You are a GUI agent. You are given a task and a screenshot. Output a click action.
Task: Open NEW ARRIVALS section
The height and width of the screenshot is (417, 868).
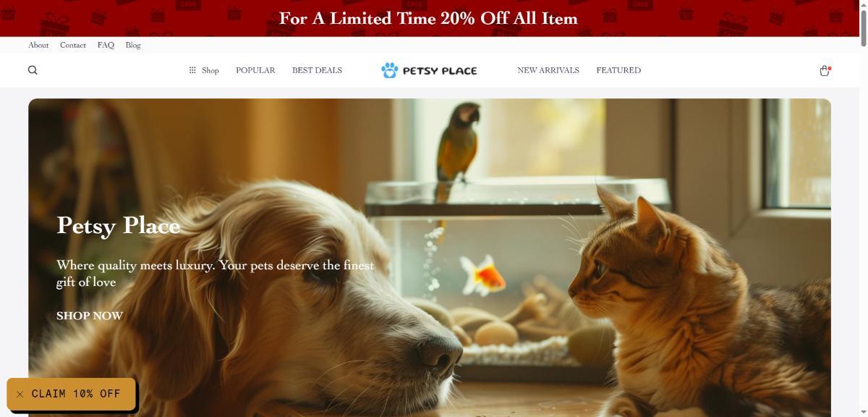548,70
